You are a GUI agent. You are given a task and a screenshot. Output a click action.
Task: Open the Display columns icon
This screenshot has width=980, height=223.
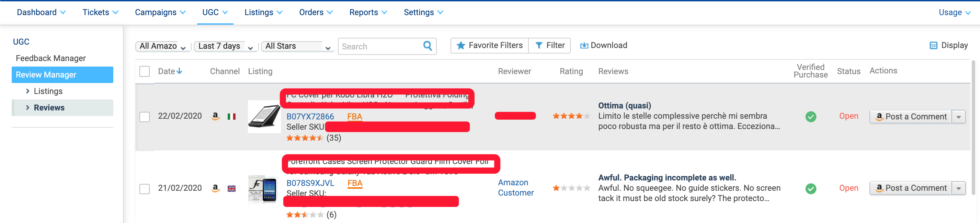tap(933, 46)
